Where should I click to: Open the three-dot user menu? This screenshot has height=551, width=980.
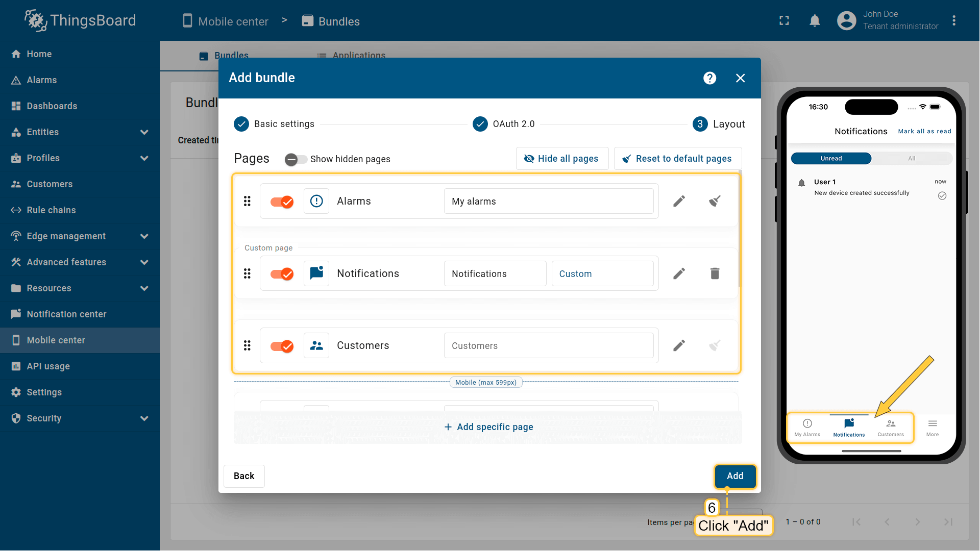953,21
